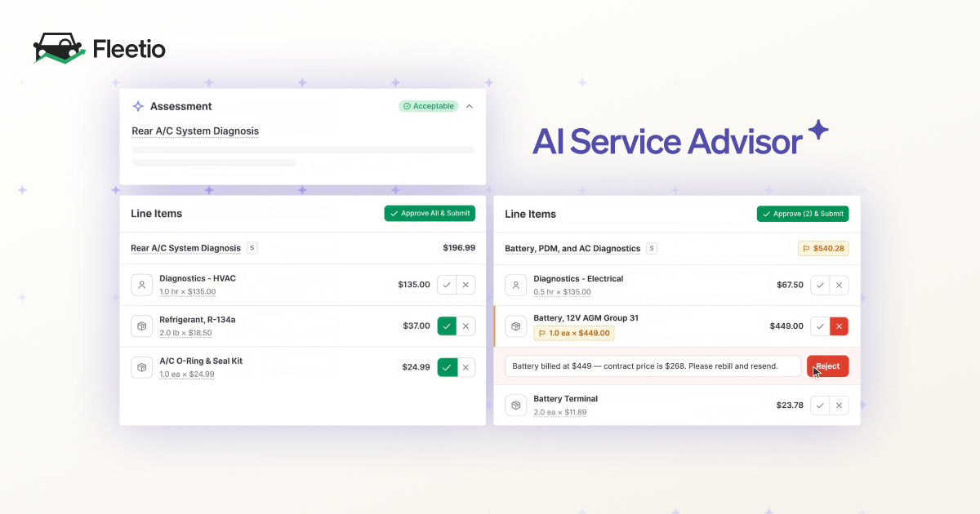The image size is (980, 514).
Task: Reject the Refrigerant, R-134a line item
Action: coord(465,326)
